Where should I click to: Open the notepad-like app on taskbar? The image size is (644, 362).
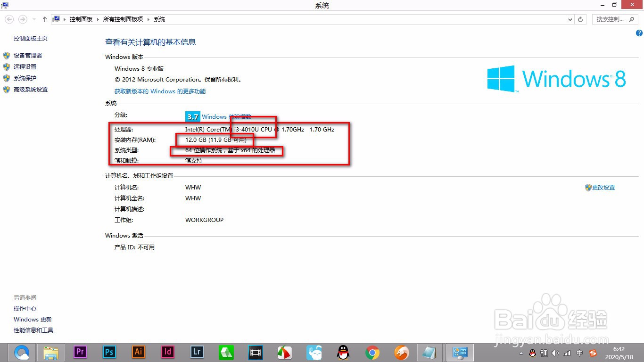tap(429, 352)
